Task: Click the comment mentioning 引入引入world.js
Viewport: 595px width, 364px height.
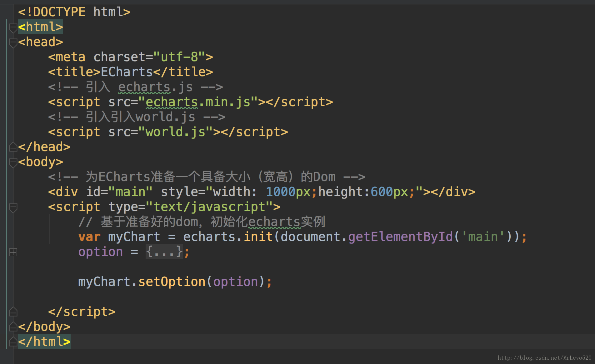Action: [137, 117]
